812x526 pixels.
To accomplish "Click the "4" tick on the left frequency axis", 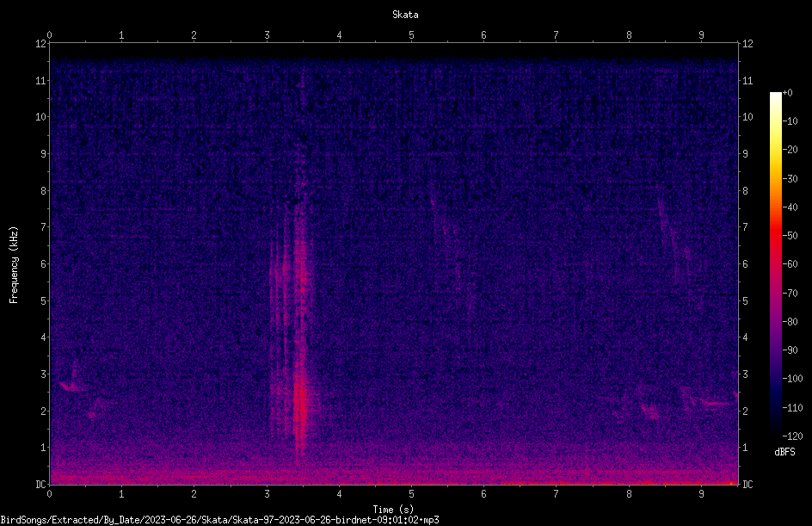I will tap(43, 337).
